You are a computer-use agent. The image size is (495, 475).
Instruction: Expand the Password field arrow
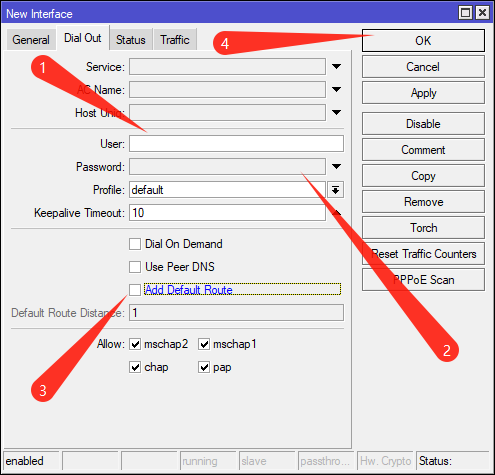tap(336, 166)
